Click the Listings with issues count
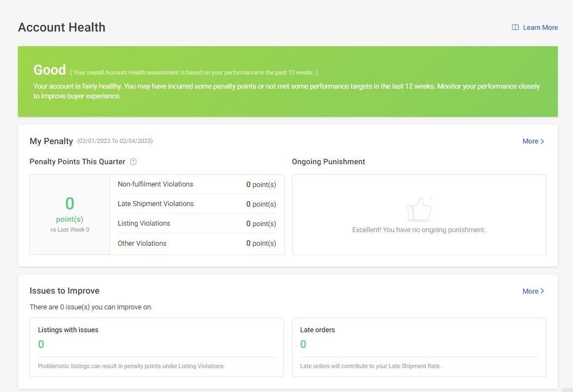Viewport: 573px width, 392px height. tap(41, 344)
